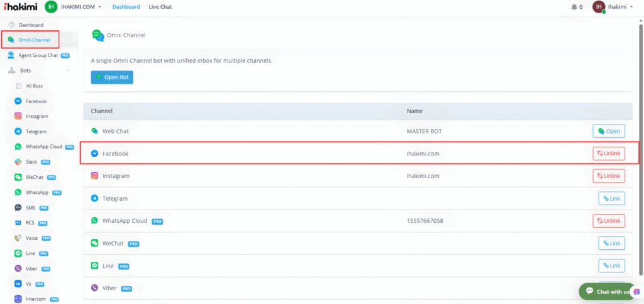Click the notification bell icon

(574, 7)
